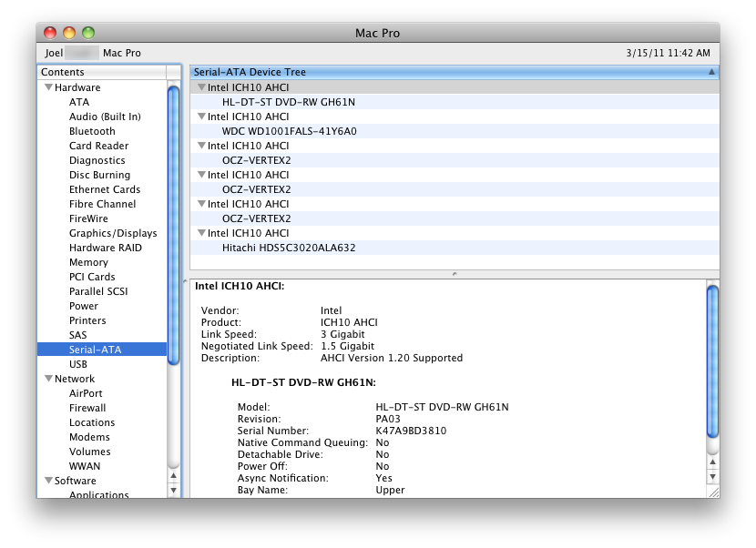This screenshot has width=756, height=548.
Task: Select Hitachi HDS5C3020ALA632 drive row
Action: pos(455,248)
